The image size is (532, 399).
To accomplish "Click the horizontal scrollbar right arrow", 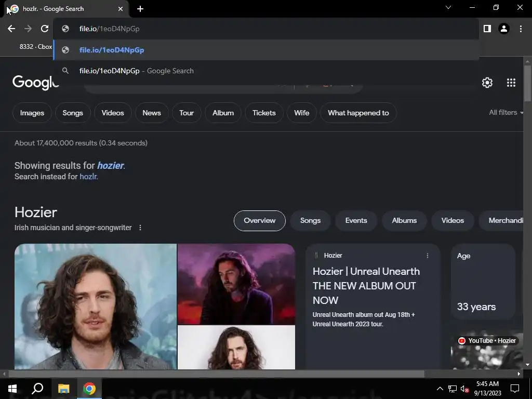I will 519,374.
